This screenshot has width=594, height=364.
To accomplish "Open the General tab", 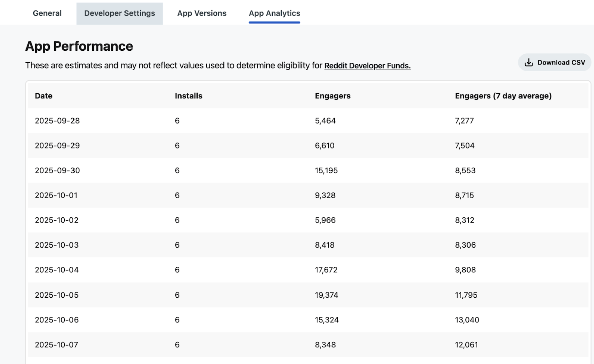I will (47, 13).
